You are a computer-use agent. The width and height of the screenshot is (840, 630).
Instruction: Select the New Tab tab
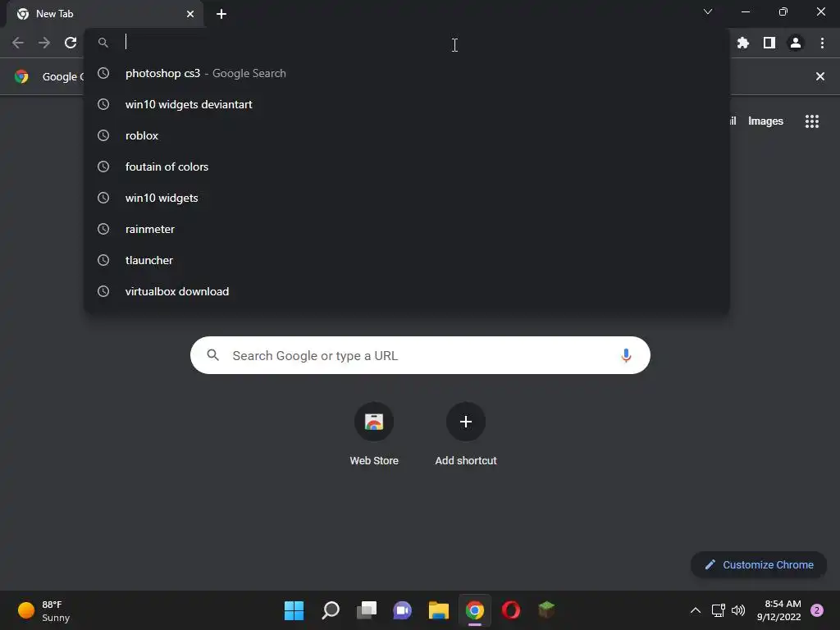point(104,14)
